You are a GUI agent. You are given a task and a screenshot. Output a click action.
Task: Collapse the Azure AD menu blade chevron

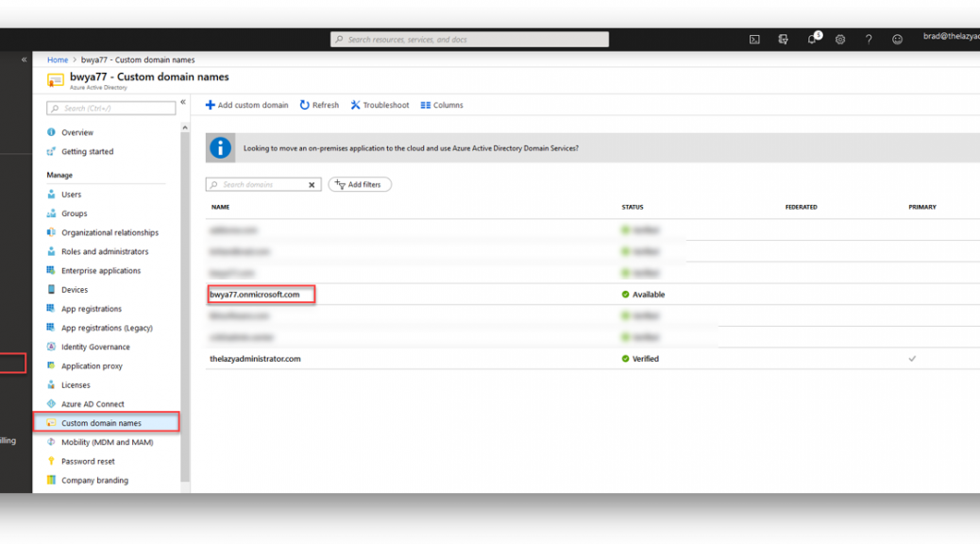pos(183,102)
